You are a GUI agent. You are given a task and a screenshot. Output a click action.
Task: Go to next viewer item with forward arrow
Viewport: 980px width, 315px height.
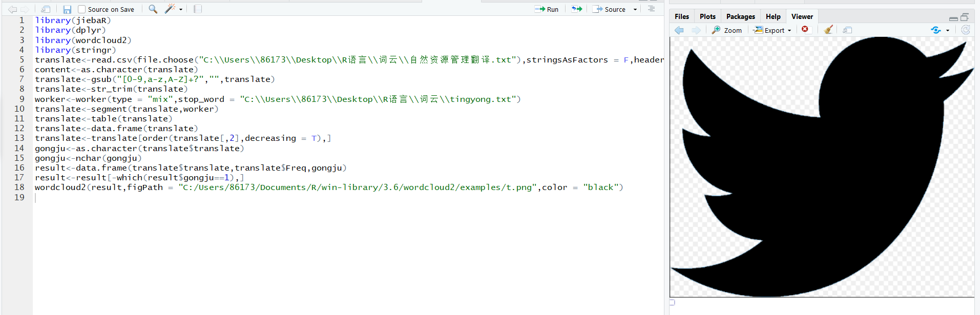click(x=696, y=30)
